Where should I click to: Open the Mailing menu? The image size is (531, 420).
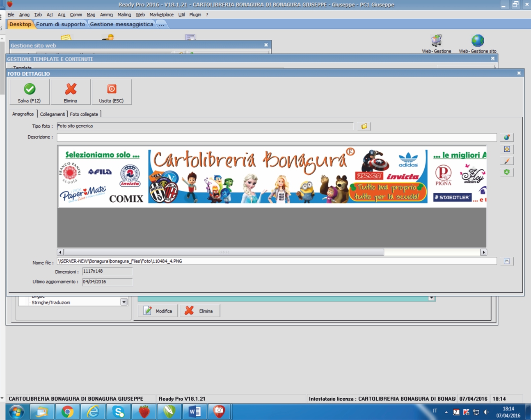[124, 15]
